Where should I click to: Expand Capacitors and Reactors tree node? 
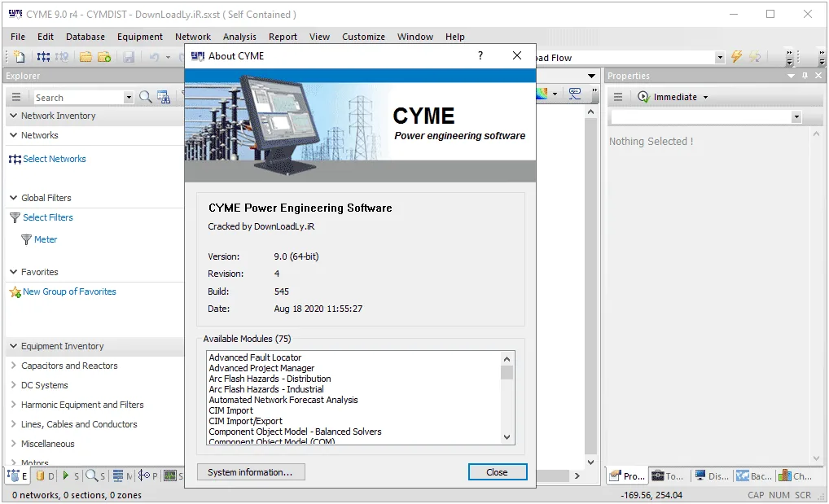click(x=14, y=365)
